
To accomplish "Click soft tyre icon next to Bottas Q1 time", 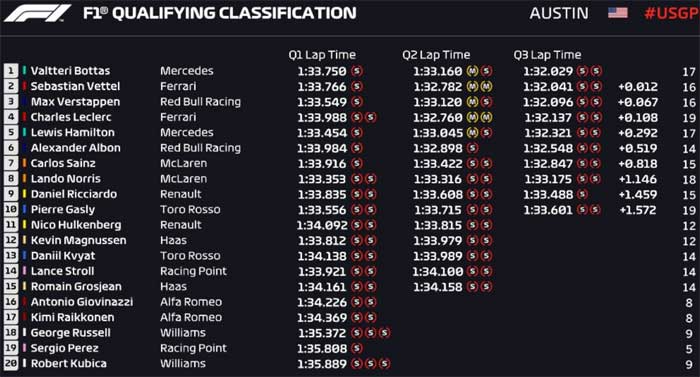I will (357, 71).
